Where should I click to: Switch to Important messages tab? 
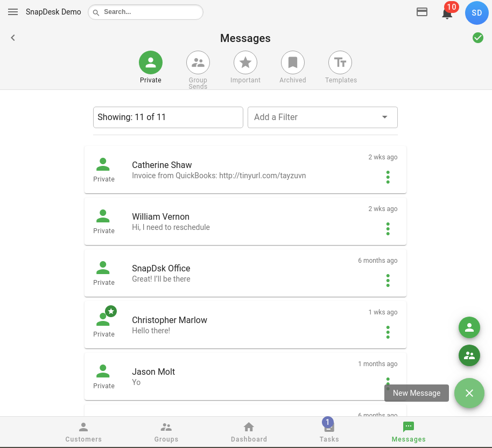(245, 67)
